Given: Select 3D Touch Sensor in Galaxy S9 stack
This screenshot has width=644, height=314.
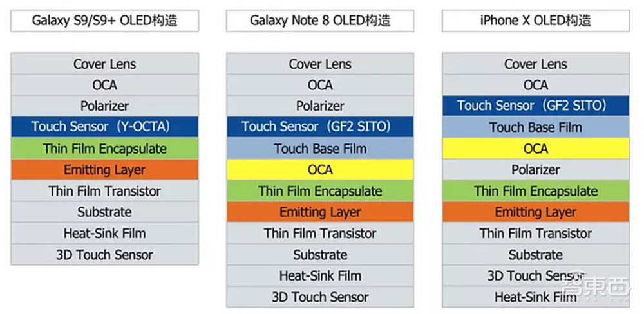Looking at the screenshot, I should click(x=104, y=255).
